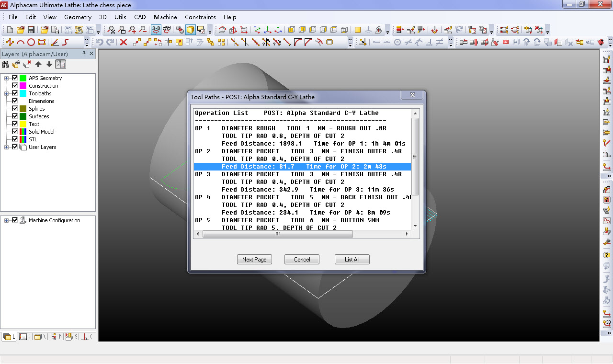Open overflow chevron after geometry draw tools

[x=87, y=42]
